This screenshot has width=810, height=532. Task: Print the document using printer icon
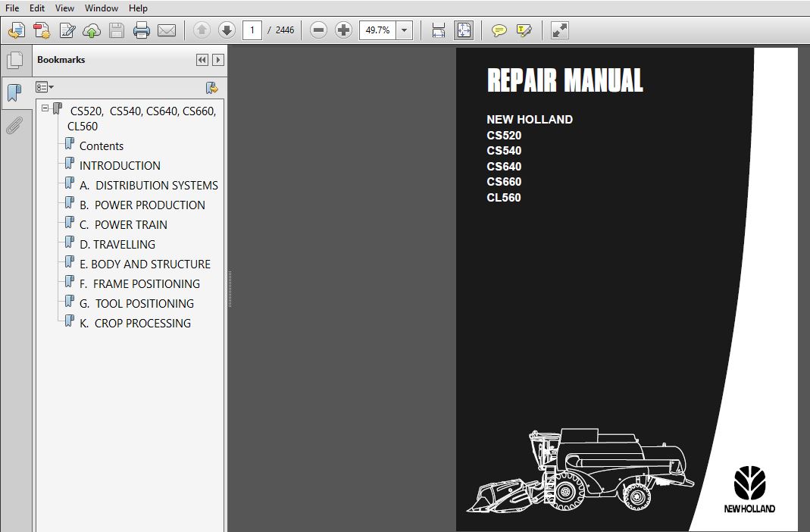point(142,30)
